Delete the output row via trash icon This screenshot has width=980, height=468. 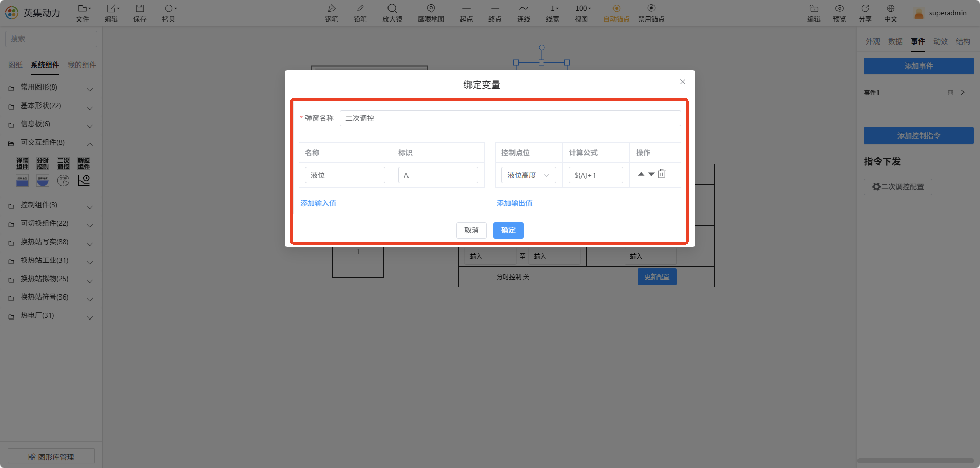(x=662, y=174)
